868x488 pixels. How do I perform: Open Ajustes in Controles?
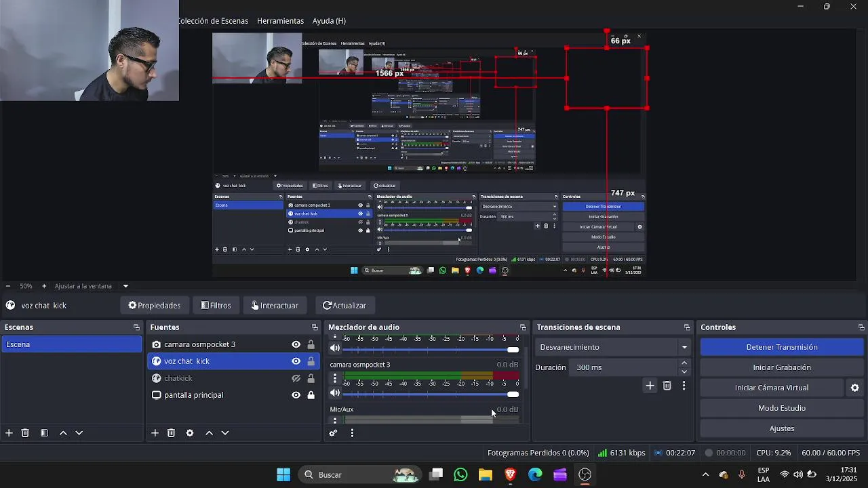coord(782,428)
